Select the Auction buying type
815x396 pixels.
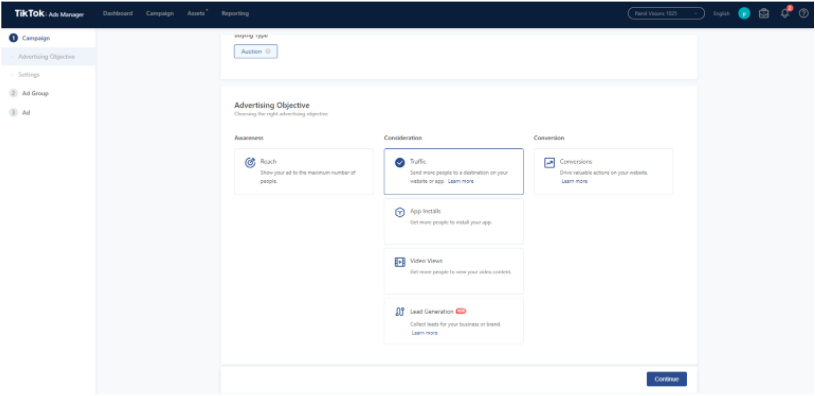click(x=255, y=51)
